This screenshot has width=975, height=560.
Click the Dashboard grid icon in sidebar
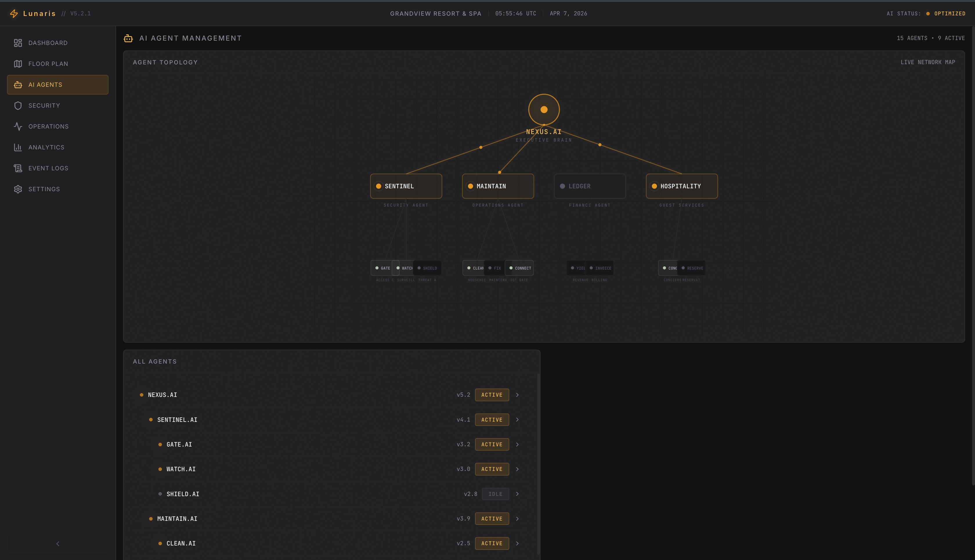coord(18,43)
